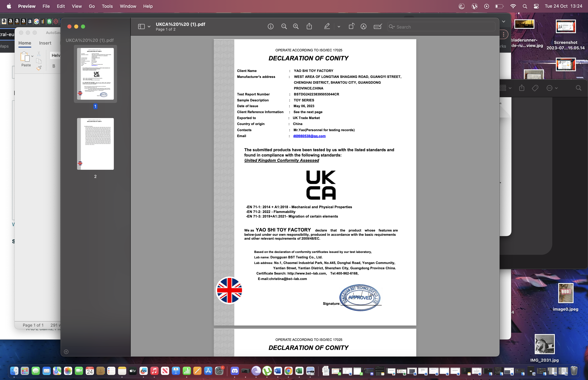Viewport: 588px width, 380px height.
Task: Activate the Highlight pen tool
Action: click(327, 26)
